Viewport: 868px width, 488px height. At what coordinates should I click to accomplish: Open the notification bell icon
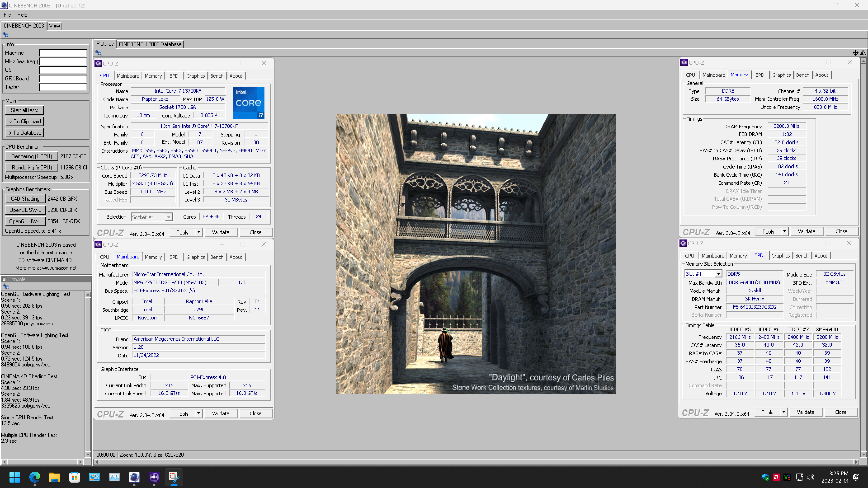tap(856, 477)
